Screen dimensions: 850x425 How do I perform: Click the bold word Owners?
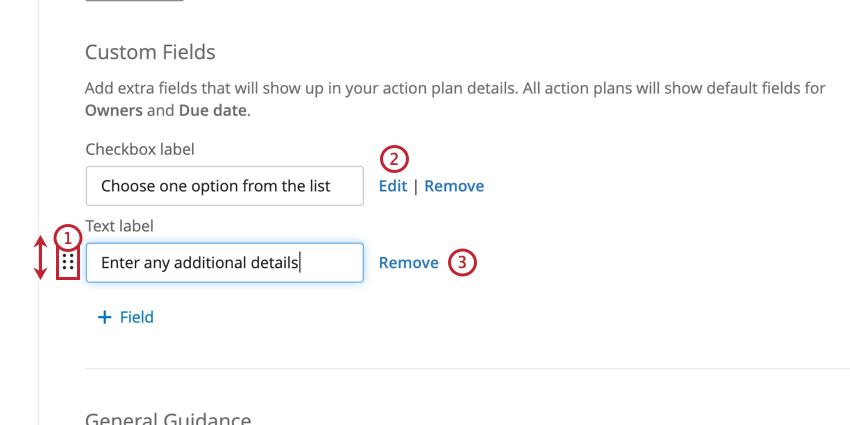coord(114,110)
